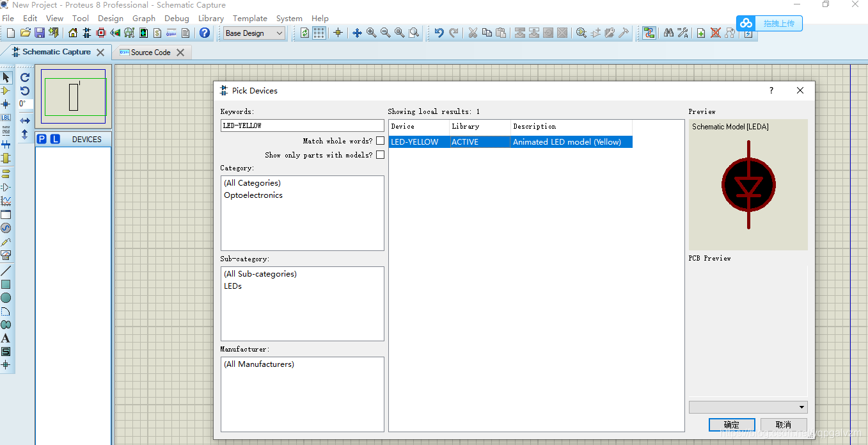Select the LEDs sub-category

pos(233,286)
